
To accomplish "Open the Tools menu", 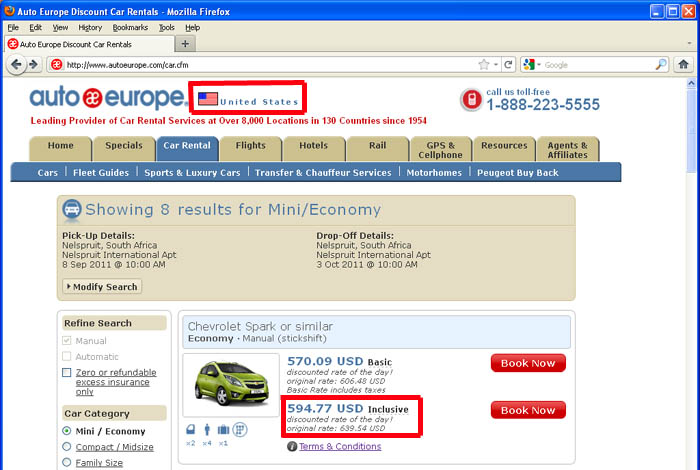I will point(167,28).
